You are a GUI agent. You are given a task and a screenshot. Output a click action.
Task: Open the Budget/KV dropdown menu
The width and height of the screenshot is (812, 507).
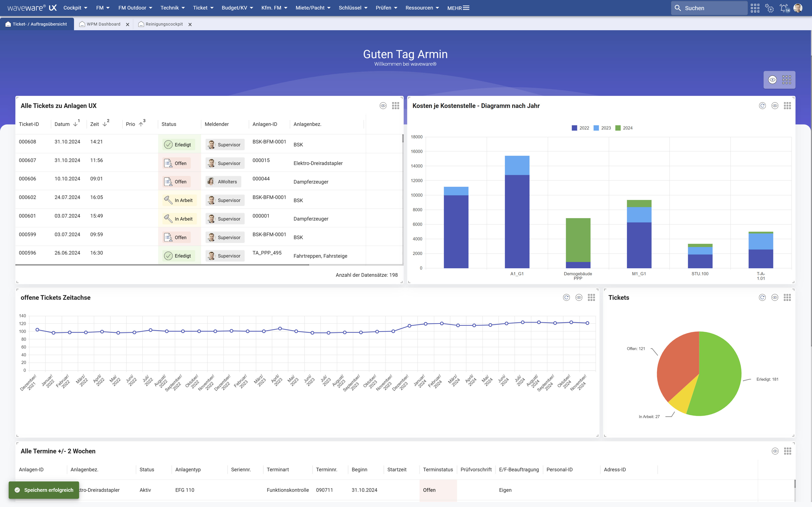(x=237, y=8)
